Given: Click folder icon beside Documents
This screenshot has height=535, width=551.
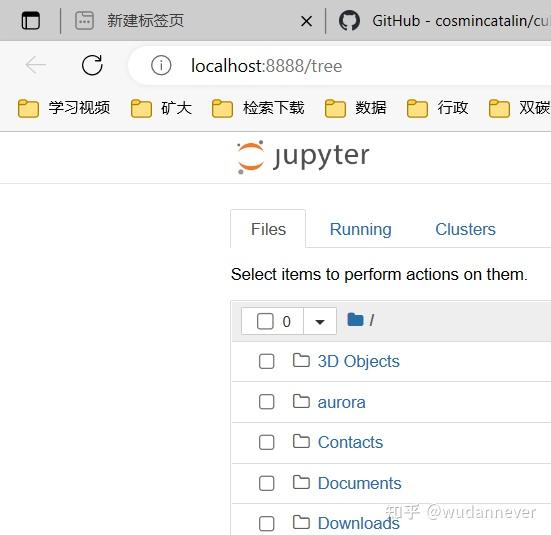Looking at the screenshot, I should 301,482.
